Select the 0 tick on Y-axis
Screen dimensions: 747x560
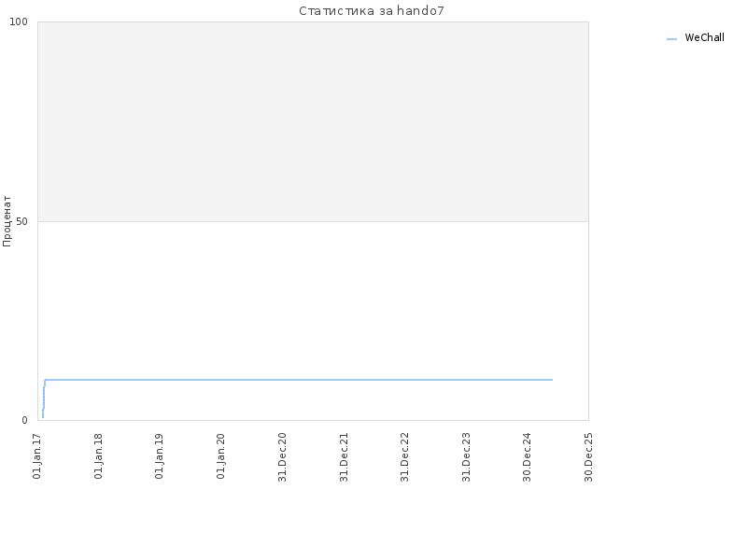[25, 421]
